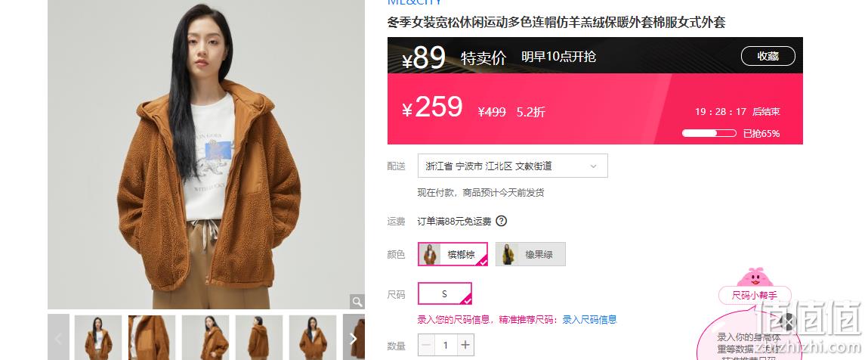Click the dropdown chevron in address selector

(x=594, y=166)
